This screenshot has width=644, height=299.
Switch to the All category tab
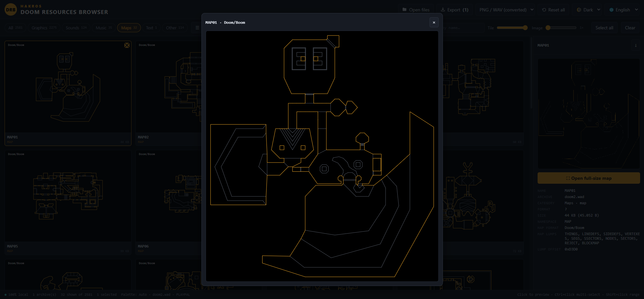[x=15, y=28]
